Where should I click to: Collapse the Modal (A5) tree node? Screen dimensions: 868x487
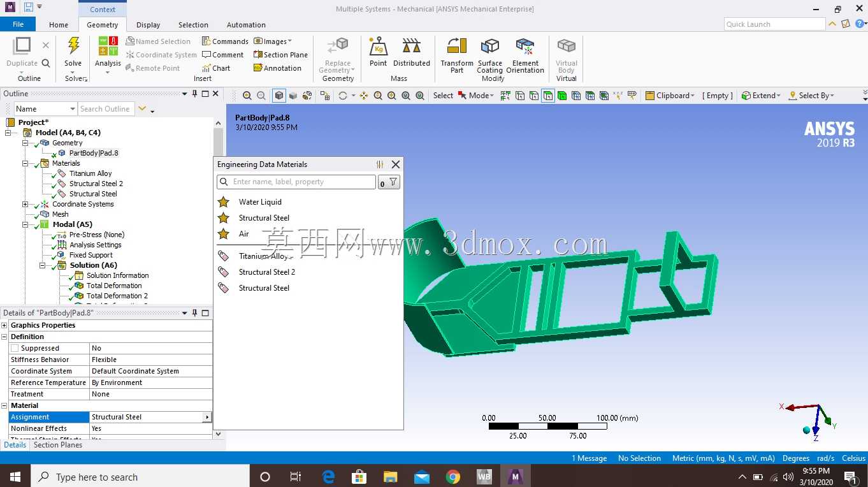(x=25, y=224)
